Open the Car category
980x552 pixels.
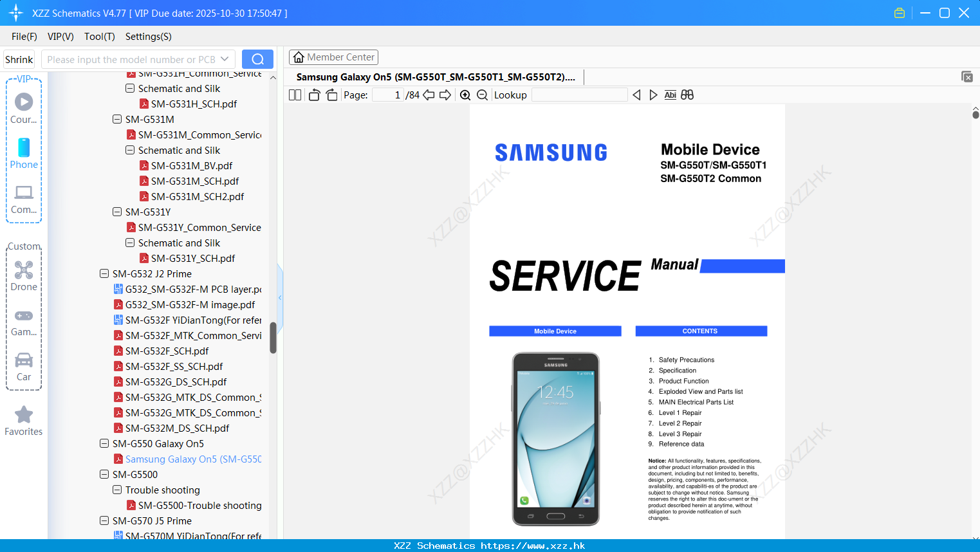point(24,360)
